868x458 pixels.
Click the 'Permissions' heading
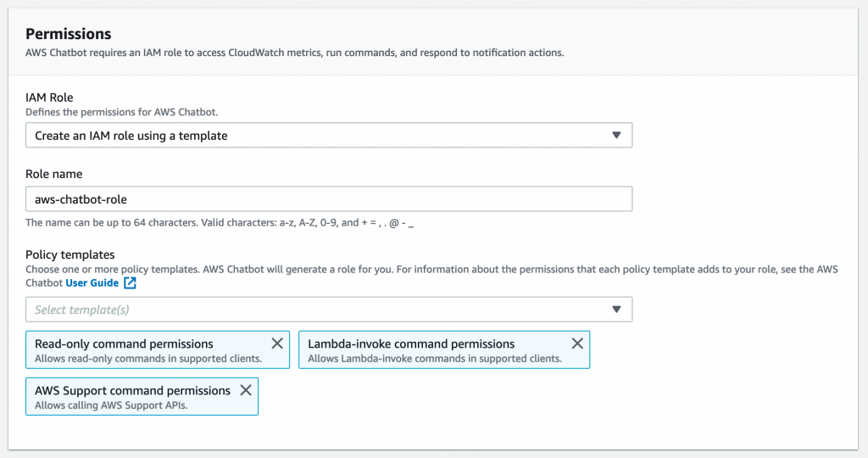coord(69,34)
